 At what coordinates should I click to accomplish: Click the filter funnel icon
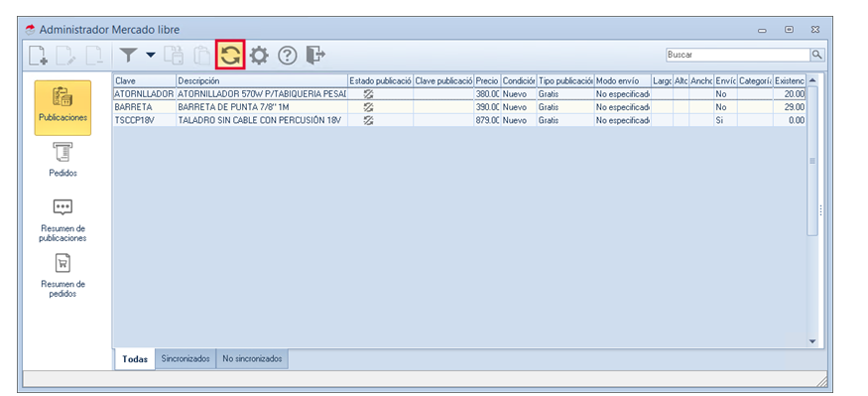(x=128, y=56)
